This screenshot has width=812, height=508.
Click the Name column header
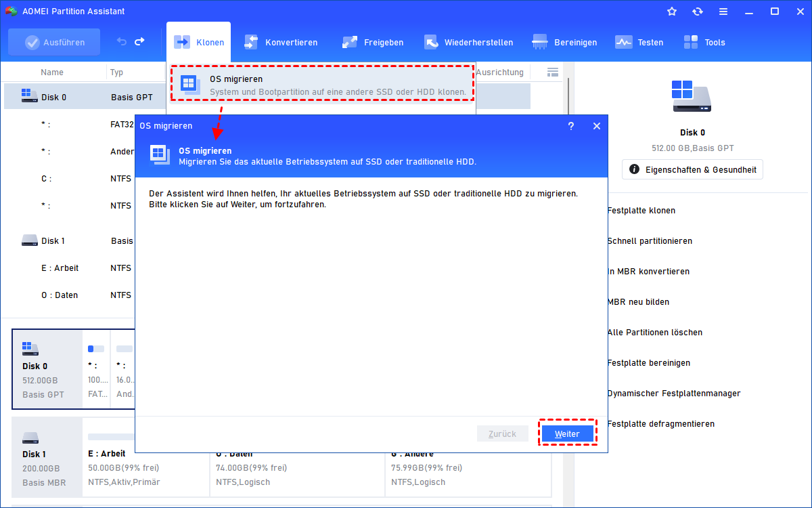(x=52, y=72)
